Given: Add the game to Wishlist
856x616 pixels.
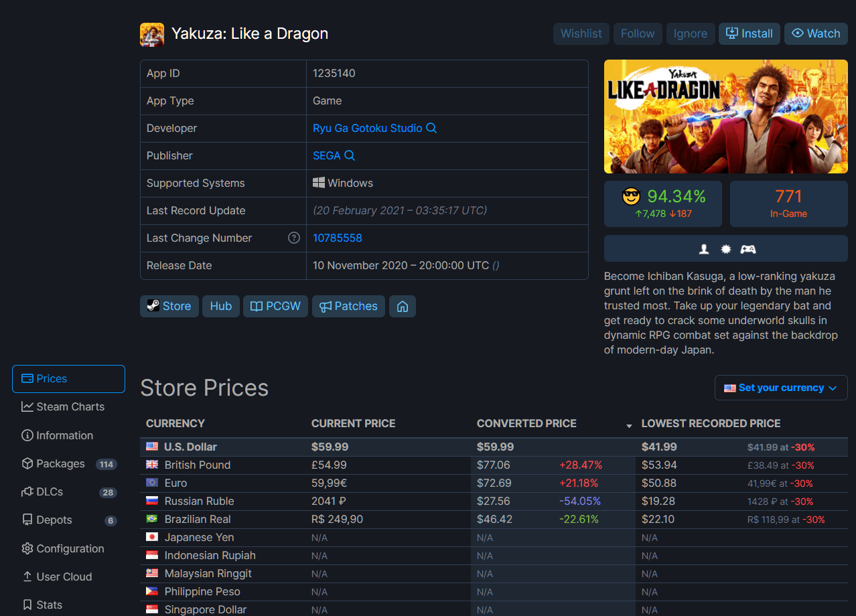Looking at the screenshot, I should click(581, 33).
